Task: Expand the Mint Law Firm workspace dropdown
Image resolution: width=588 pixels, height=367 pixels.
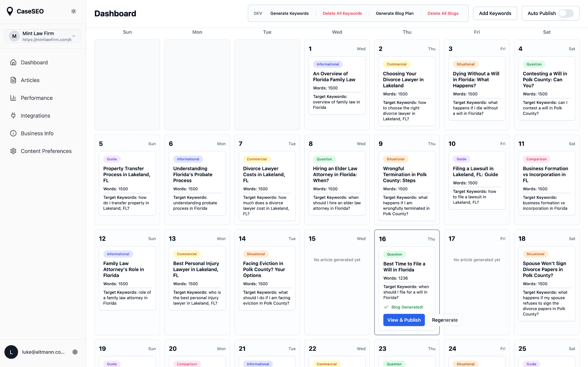Action: point(73,36)
